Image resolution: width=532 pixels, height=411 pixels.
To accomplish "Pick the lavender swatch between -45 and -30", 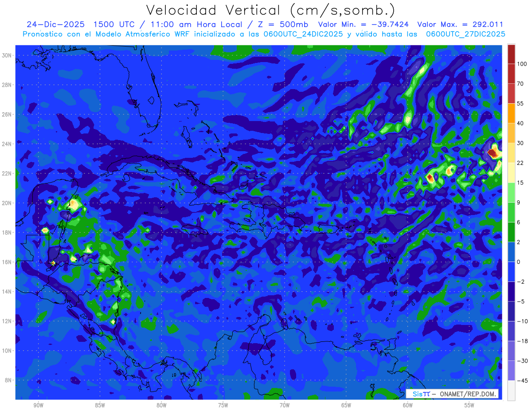I will pyautogui.click(x=511, y=370).
